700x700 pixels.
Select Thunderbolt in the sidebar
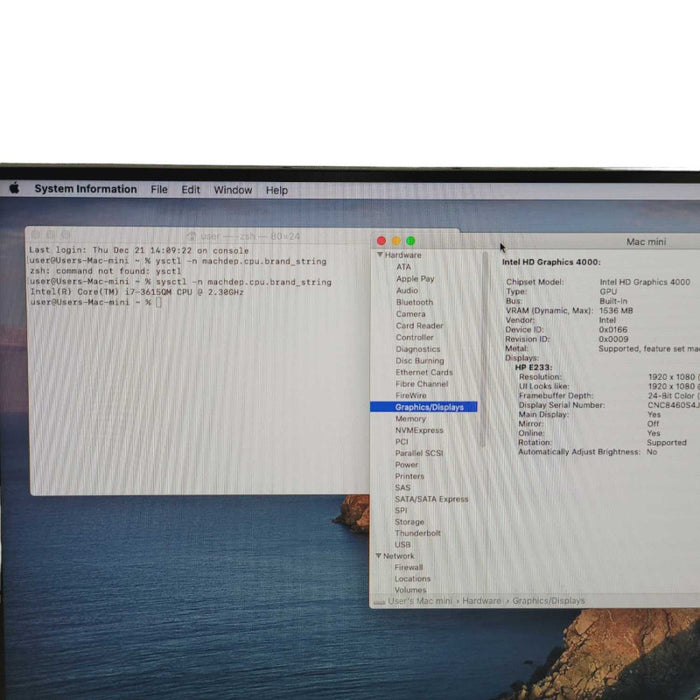pyautogui.click(x=417, y=533)
